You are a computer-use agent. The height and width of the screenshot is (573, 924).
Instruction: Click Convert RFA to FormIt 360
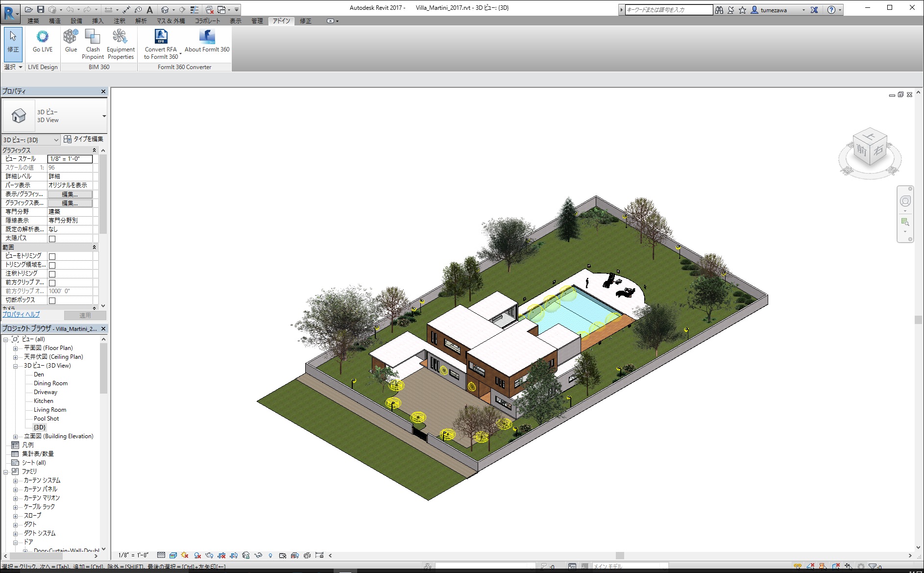(161, 37)
